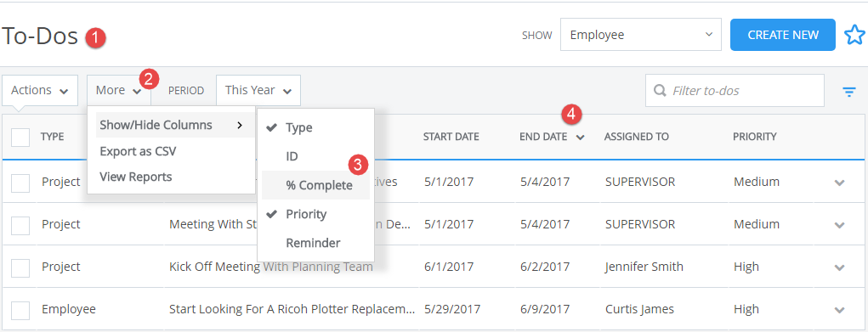Expand row options for Curtis James to-do
Image resolution: width=868 pixels, height=332 pixels.
point(840,310)
